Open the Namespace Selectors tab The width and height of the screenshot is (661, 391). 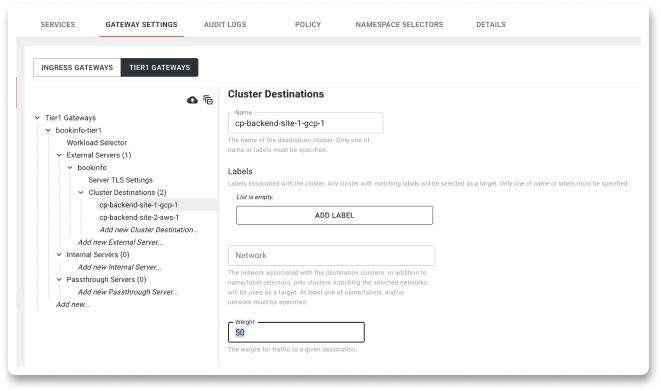click(x=399, y=24)
